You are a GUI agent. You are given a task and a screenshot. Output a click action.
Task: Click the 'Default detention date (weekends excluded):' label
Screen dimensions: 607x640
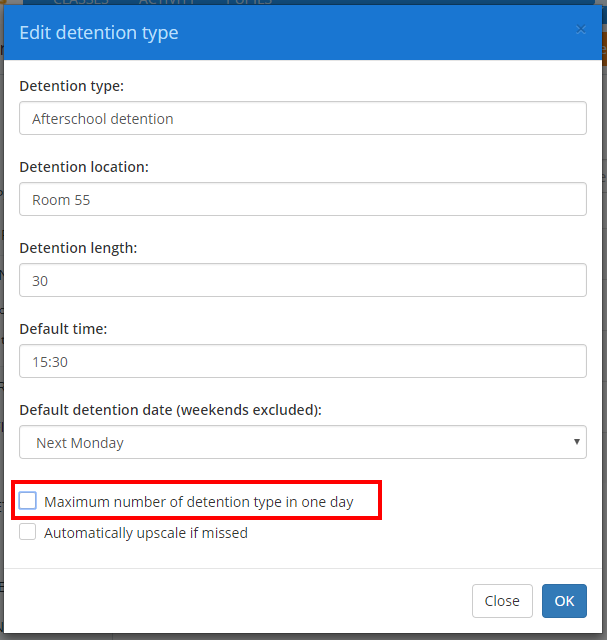(169, 409)
